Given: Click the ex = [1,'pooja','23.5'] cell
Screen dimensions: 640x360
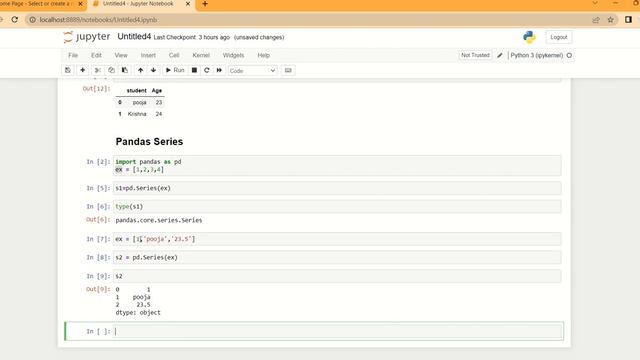Looking at the screenshot, I should 337,239.
